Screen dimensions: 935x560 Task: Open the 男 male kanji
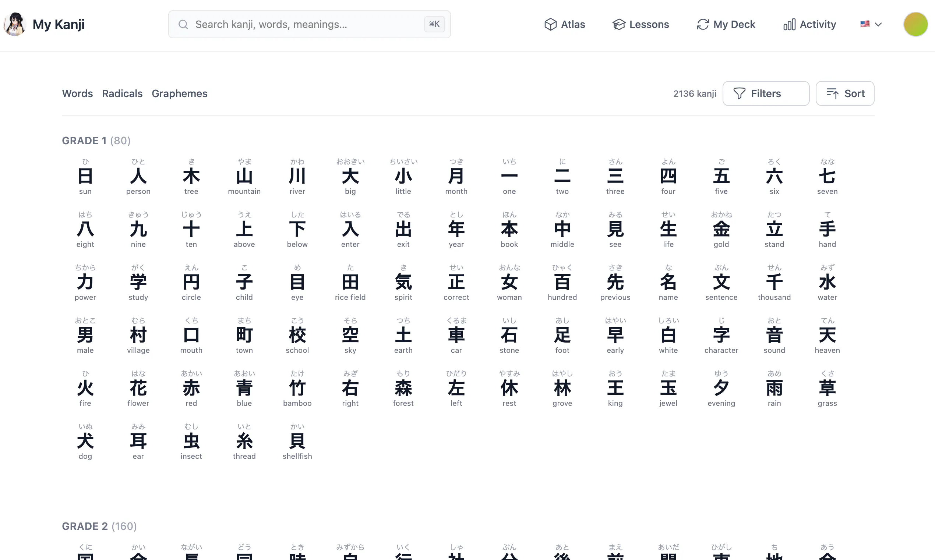point(85,335)
